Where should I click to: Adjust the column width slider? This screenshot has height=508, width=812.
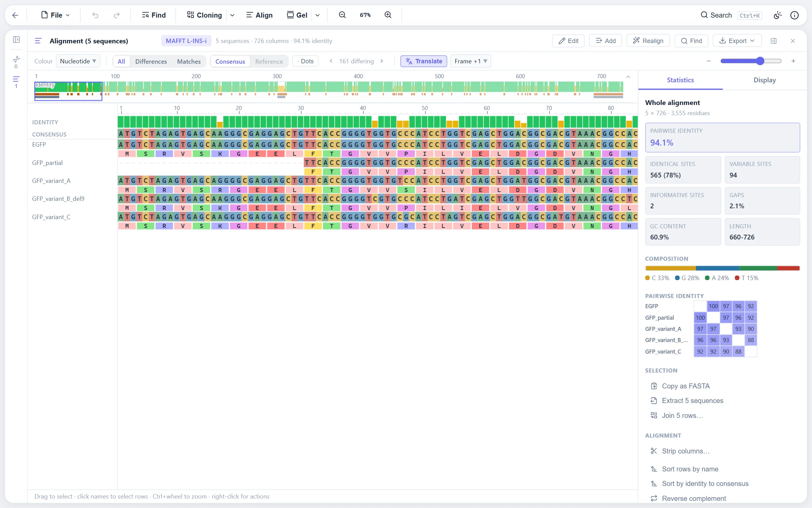pos(751,61)
